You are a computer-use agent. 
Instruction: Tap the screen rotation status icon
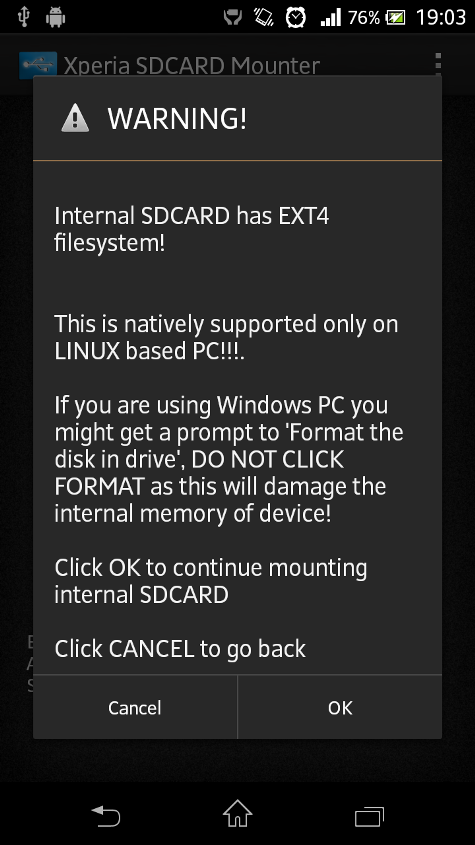[x=264, y=17]
